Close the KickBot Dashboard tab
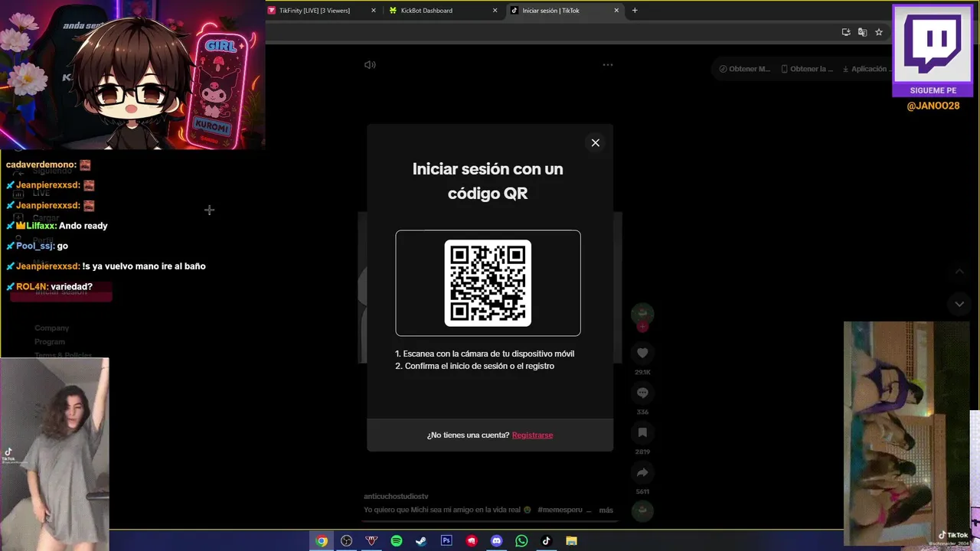The image size is (980, 551). click(495, 11)
